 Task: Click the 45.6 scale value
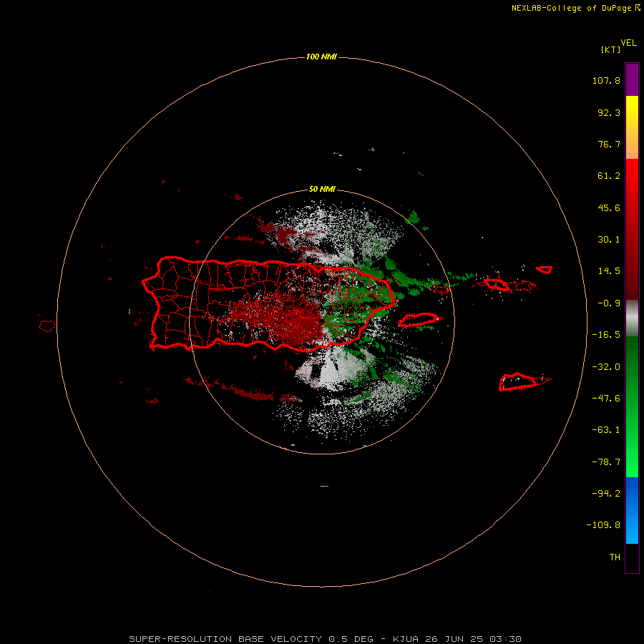(609, 208)
